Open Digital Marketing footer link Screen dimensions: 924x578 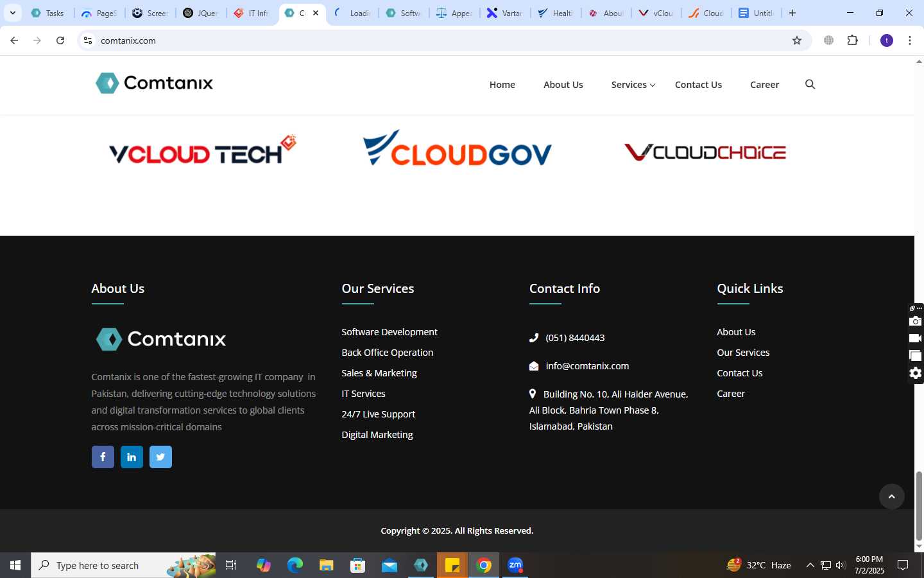pyautogui.click(x=377, y=435)
